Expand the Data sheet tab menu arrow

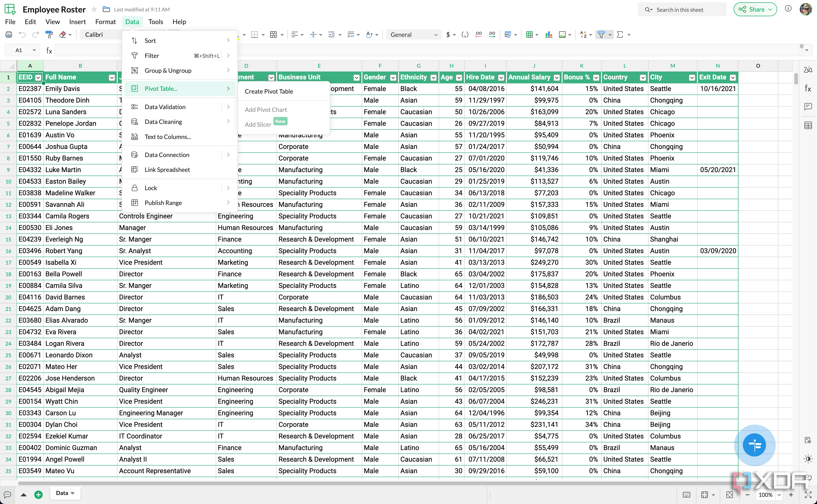pos(73,493)
